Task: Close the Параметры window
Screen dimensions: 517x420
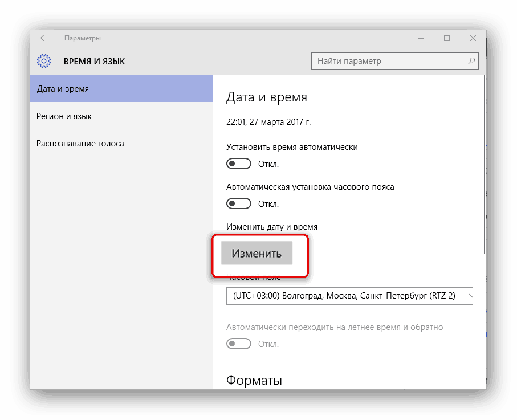Action: click(473, 38)
